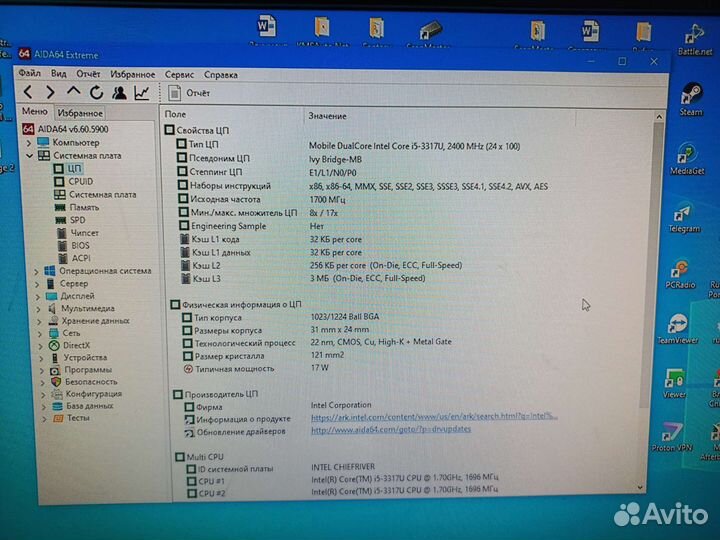Viewport: 720px width, 540px height.
Task: Click the Тесты tree icon
Action: tap(58, 418)
